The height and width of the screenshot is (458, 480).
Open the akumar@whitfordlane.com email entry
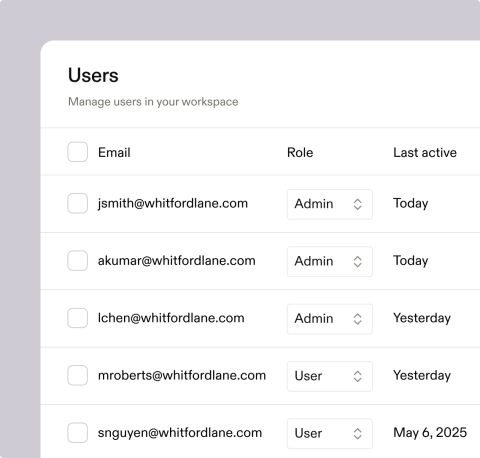[x=177, y=261]
